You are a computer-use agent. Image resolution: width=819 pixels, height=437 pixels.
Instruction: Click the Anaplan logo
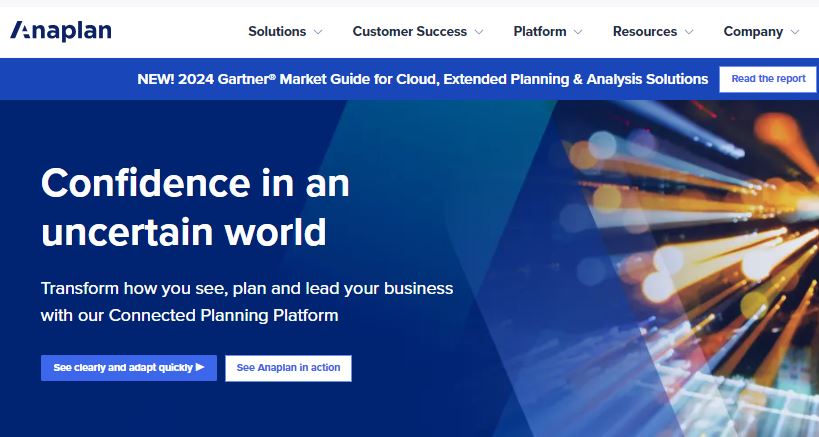point(61,31)
